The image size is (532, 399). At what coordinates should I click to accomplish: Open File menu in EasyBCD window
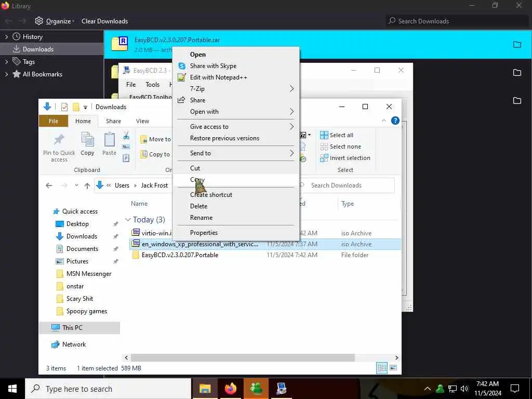pyautogui.click(x=130, y=85)
